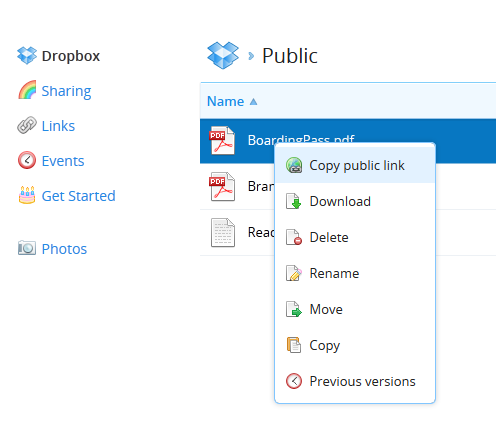Open the Dropbox sidebar label

[71, 56]
